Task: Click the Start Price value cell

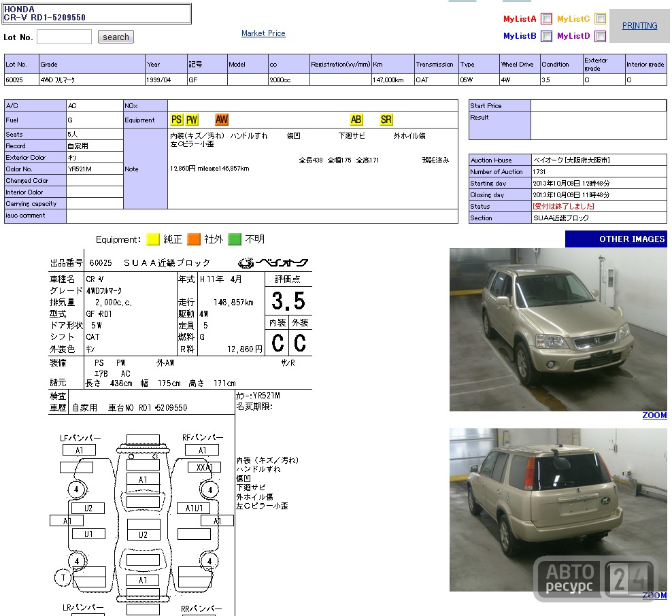Action: 599,105
